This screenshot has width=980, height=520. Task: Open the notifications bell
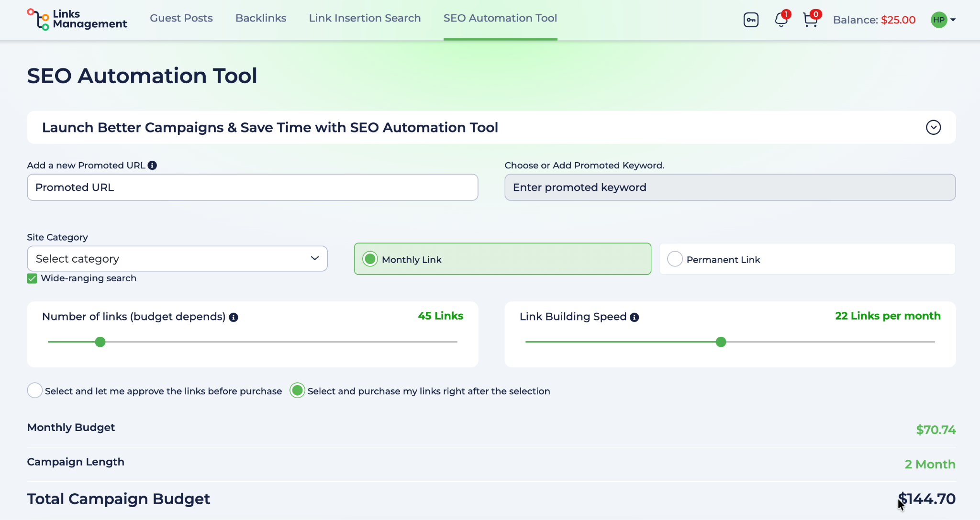781,19
